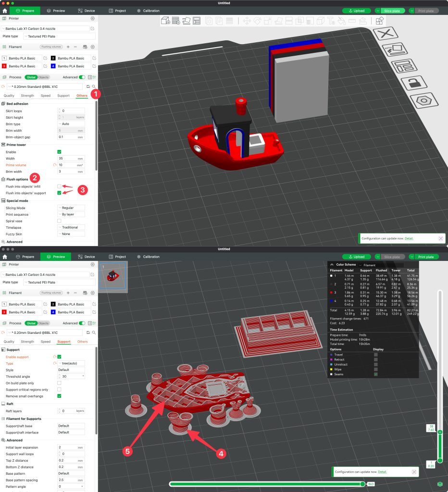Click the green layers icon below the vertical slider
Image resolution: width=448 pixels, height=492 pixels.
(440, 484)
